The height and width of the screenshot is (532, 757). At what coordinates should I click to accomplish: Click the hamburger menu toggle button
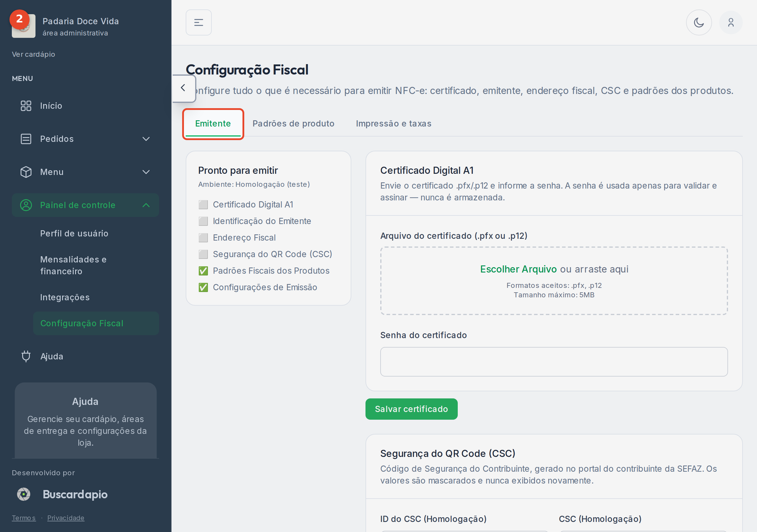pyautogui.click(x=198, y=22)
